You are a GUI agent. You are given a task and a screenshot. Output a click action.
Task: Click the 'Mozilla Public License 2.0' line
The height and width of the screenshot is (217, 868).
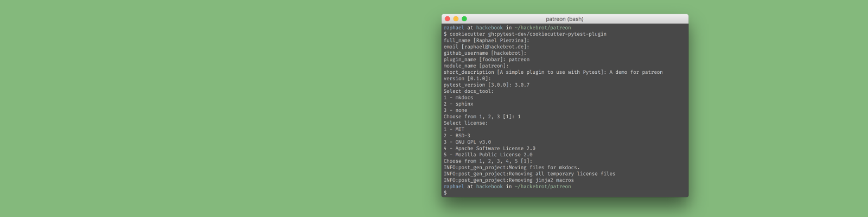pos(488,155)
